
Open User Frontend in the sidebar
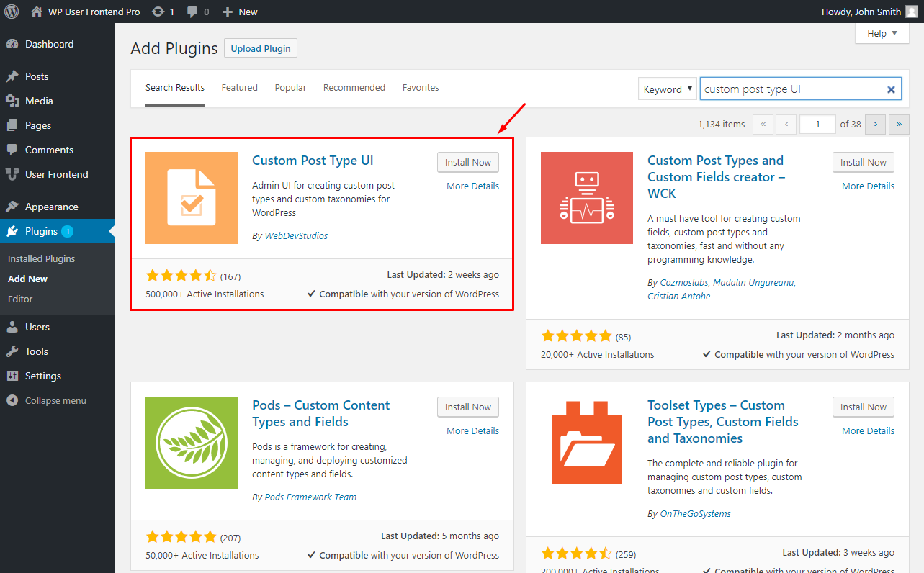coord(57,174)
